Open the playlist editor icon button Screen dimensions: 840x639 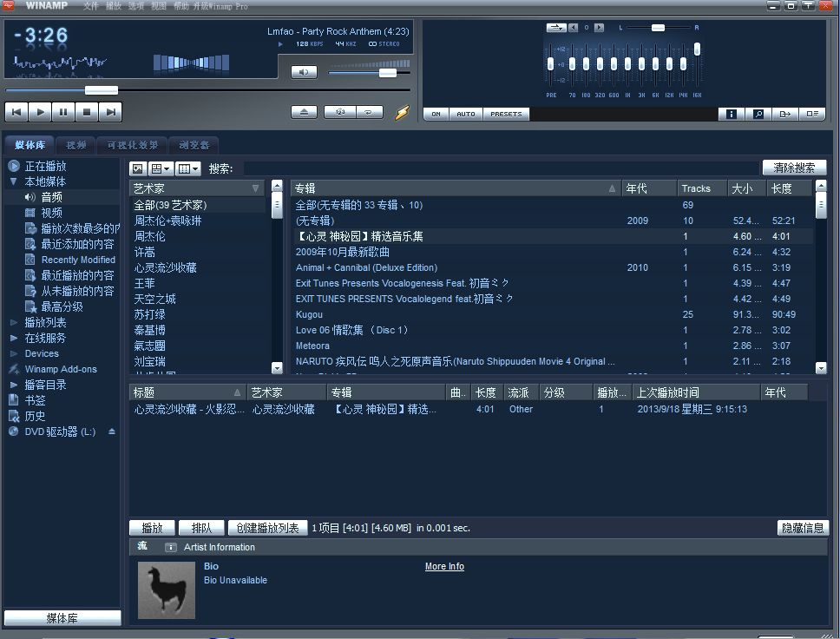tap(812, 114)
